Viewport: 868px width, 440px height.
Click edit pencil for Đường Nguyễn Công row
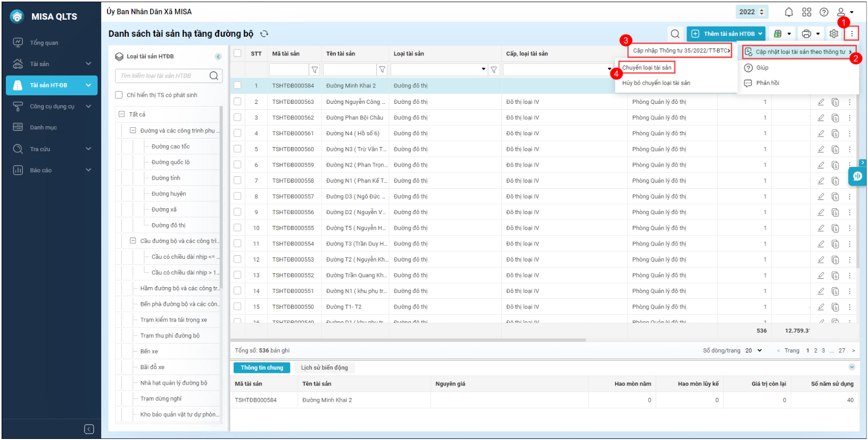tap(821, 102)
